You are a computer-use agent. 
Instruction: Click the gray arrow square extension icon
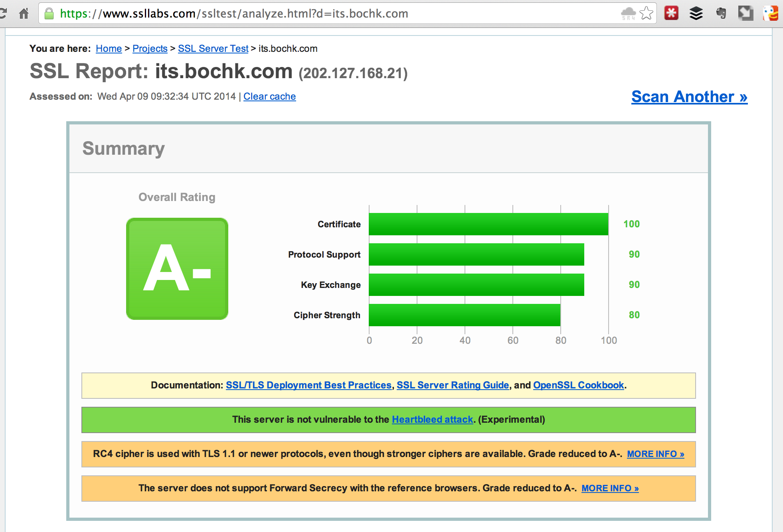point(745,14)
